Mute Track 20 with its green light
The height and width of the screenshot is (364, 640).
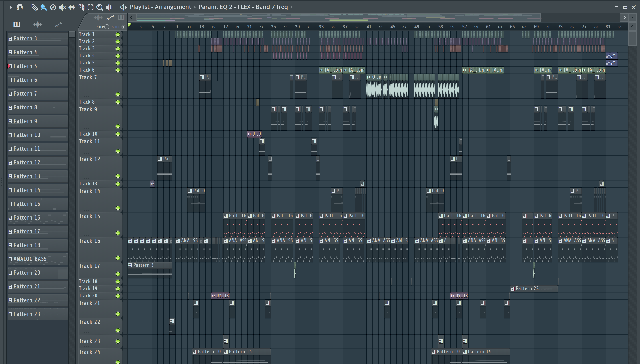click(x=118, y=296)
